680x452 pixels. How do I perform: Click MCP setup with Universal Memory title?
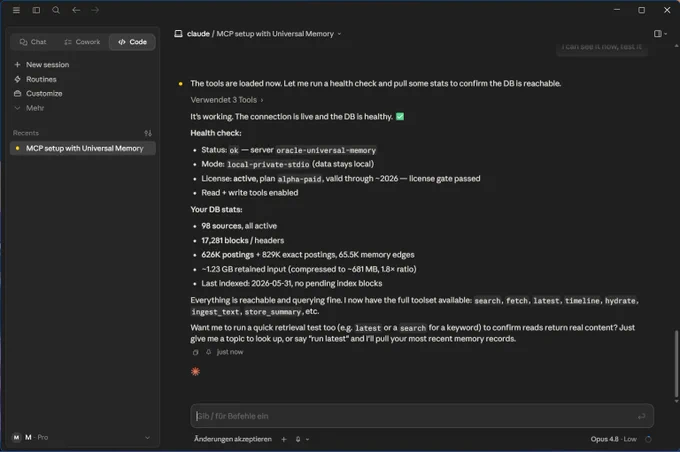click(275, 33)
